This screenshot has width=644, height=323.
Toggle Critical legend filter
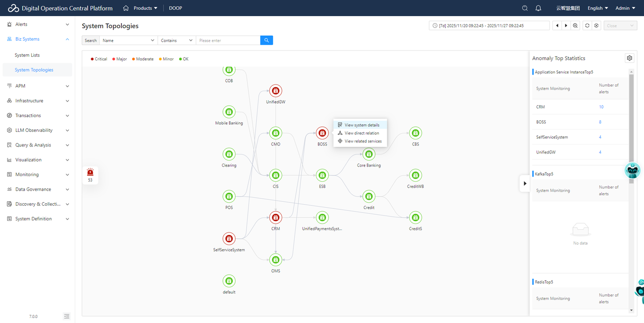coord(99,59)
